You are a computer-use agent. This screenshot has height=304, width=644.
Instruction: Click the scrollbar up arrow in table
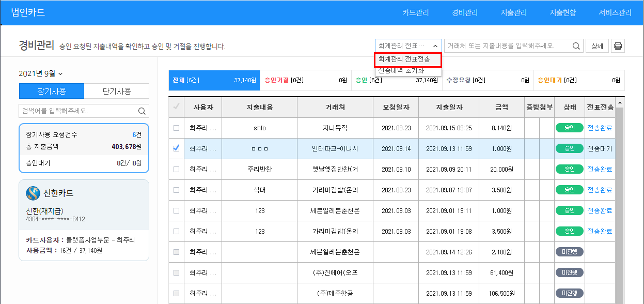pyautogui.click(x=620, y=103)
